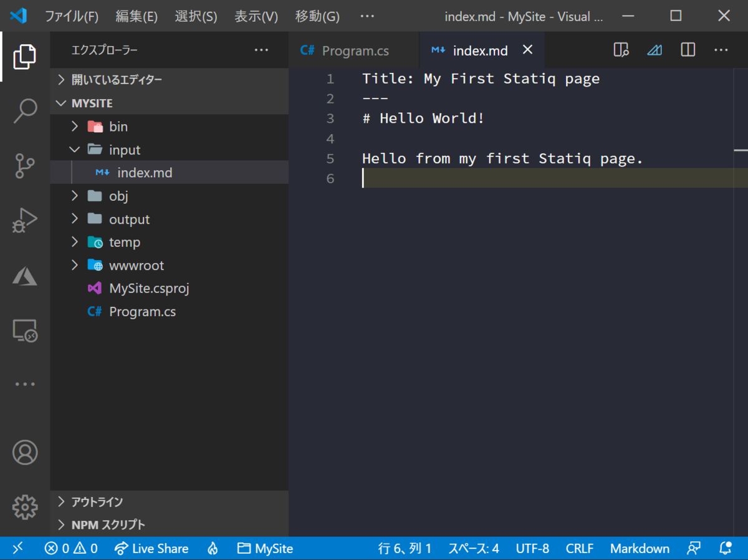Select the index.md editor tab
Image resolution: width=748 pixels, height=560 pixels.
(x=481, y=51)
